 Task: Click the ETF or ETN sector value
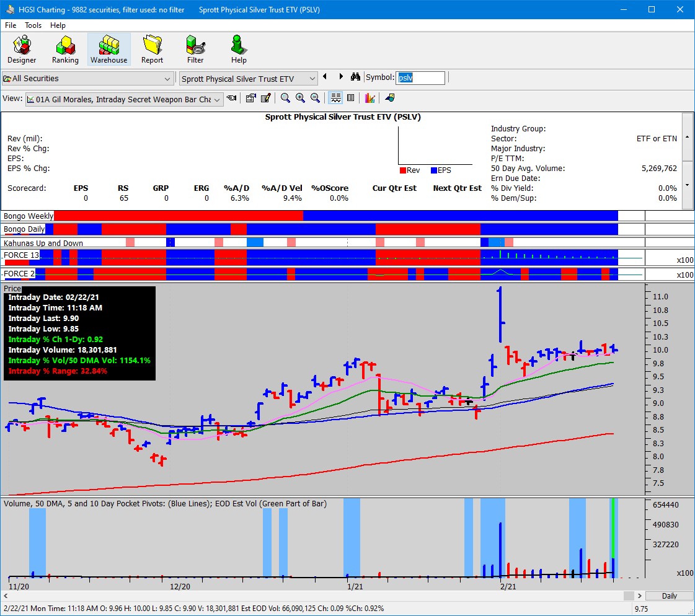coord(657,139)
